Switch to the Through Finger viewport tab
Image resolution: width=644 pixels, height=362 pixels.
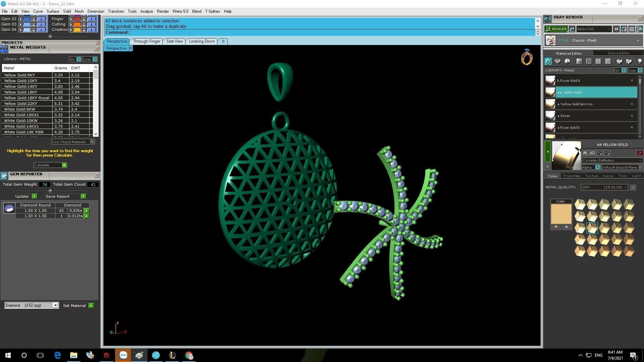tap(147, 41)
